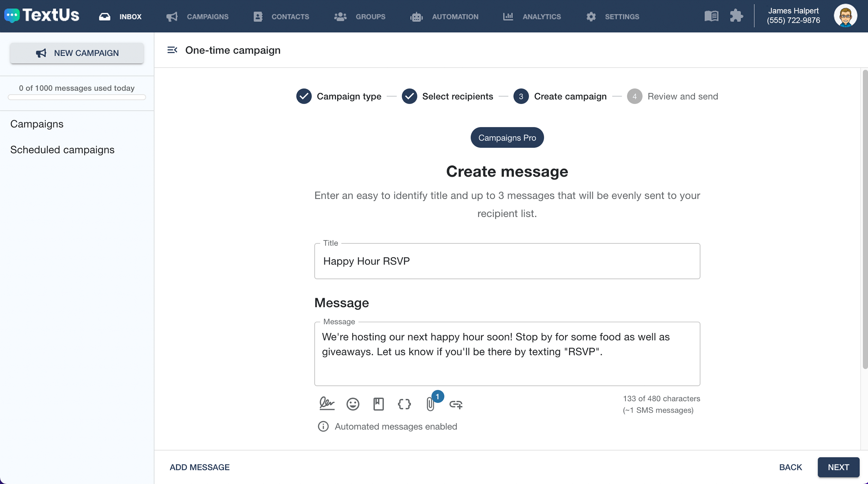Open the James Halpert profile avatar

[x=846, y=15]
